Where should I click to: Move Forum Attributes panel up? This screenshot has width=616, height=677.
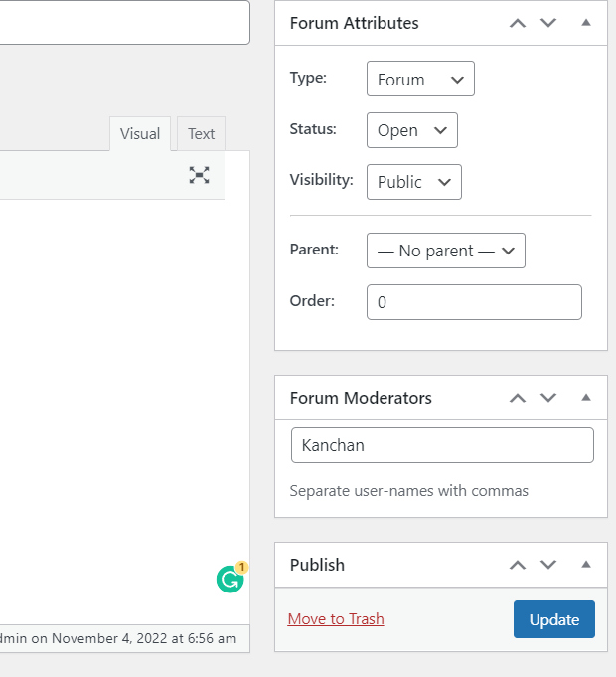517,23
